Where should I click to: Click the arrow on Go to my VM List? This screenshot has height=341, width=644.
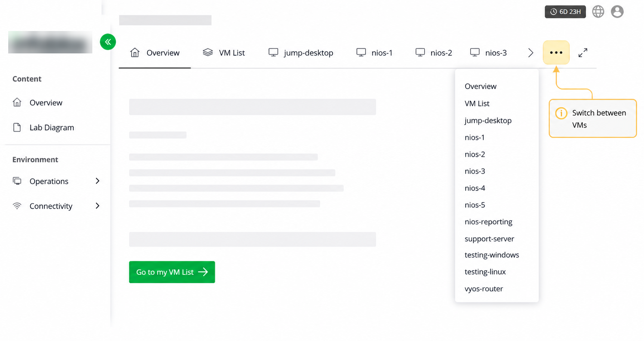click(203, 272)
